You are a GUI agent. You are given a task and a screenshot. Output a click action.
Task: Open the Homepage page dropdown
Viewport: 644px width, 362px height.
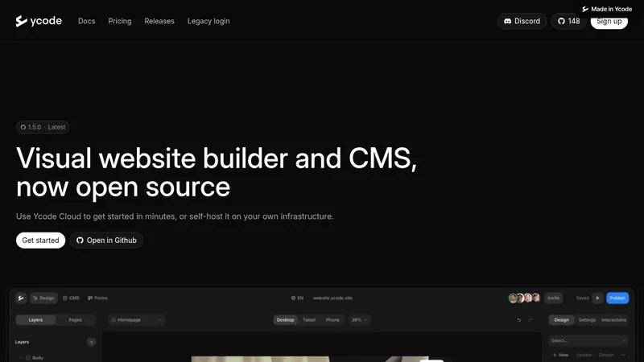pos(137,319)
